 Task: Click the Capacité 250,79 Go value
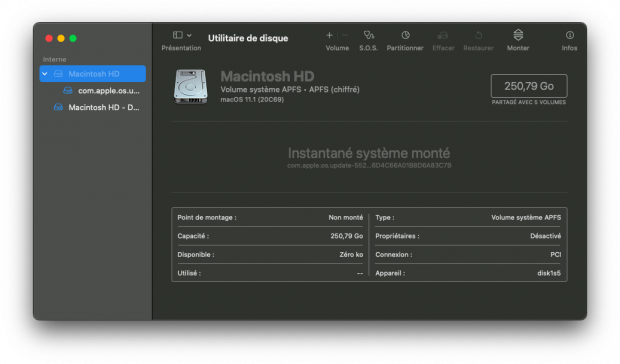[x=347, y=236]
